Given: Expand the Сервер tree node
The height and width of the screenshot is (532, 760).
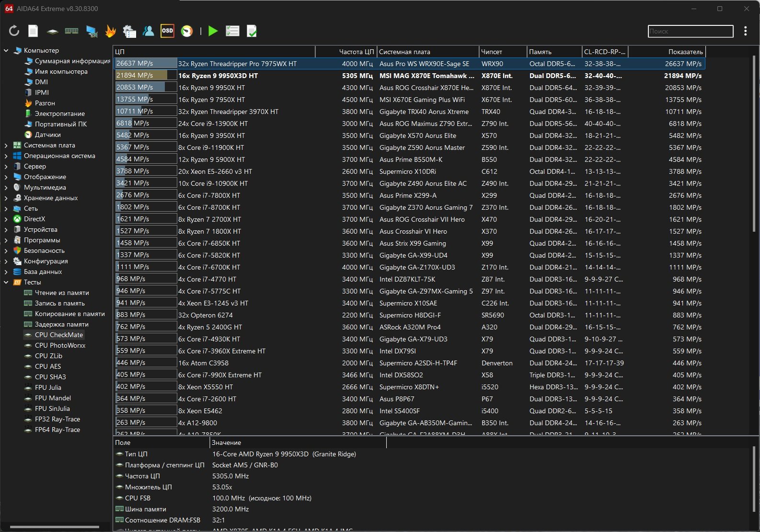Looking at the screenshot, I should 6,166.
